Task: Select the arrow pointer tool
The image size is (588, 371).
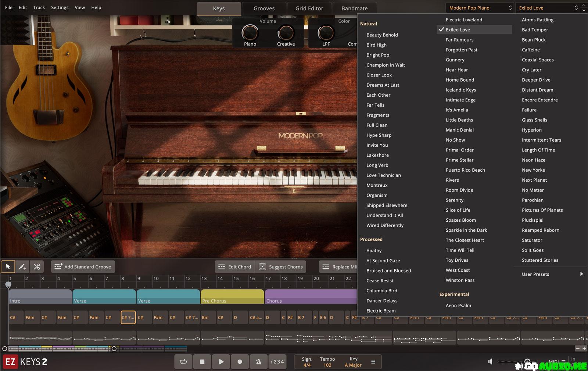Action: click(8, 267)
